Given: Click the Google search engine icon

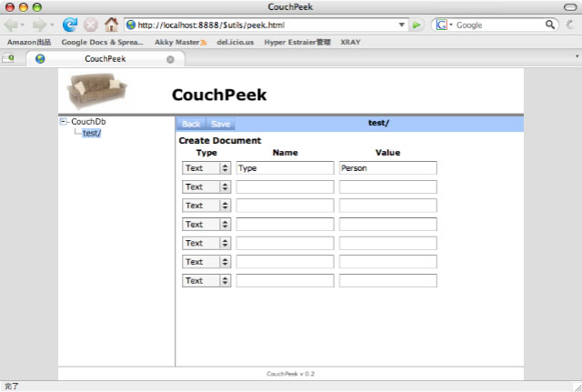Looking at the screenshot, I should tap(441, 25).
